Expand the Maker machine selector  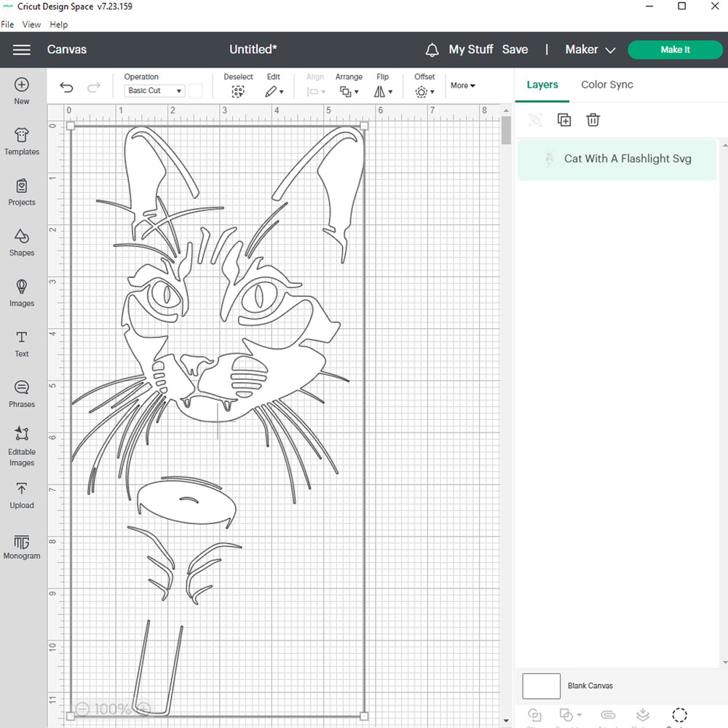(x=590, y=50)
